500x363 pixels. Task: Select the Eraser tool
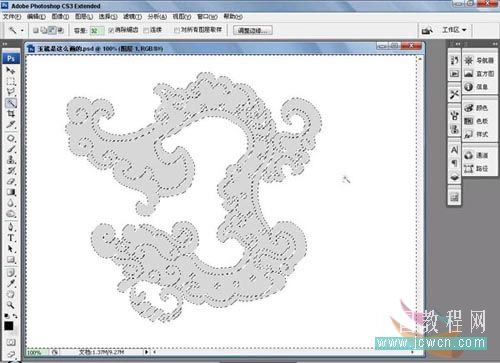11,181
